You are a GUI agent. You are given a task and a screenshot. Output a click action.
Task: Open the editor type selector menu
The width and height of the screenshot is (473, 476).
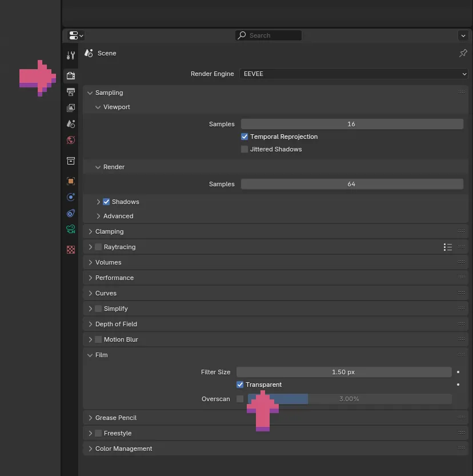(x=75, y=35)
